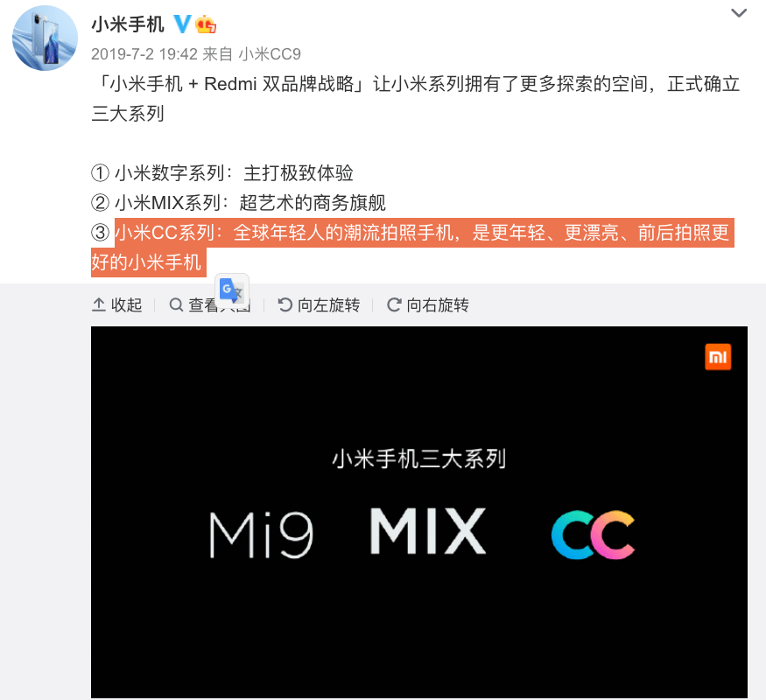Image resolution: width=766 pixels, height=700 pixels.
Task: Click 查看大图 to view large image
Action: (210, 305)
